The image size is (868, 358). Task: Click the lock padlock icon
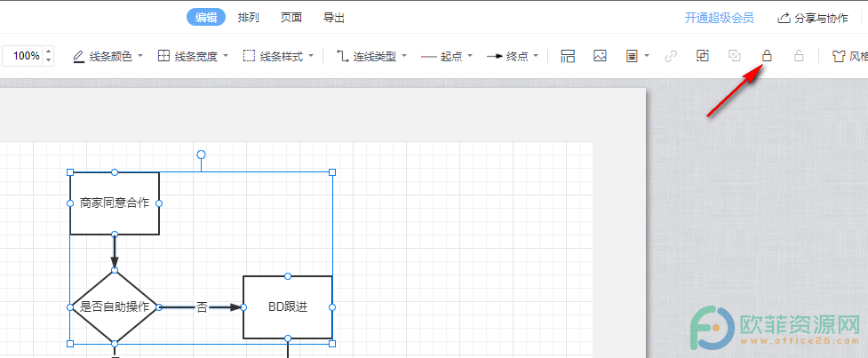pos(767,55)
